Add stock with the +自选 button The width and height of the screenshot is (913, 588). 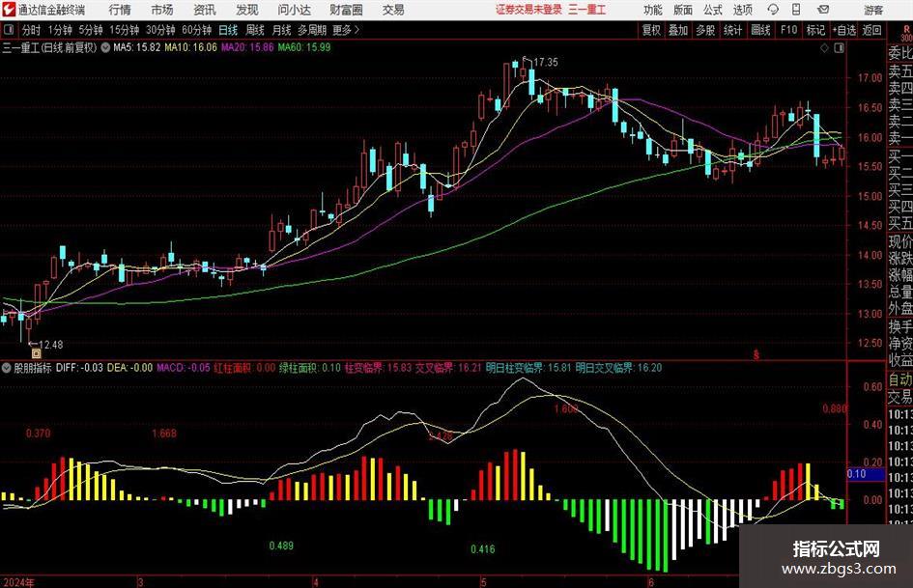coord(843,30)
